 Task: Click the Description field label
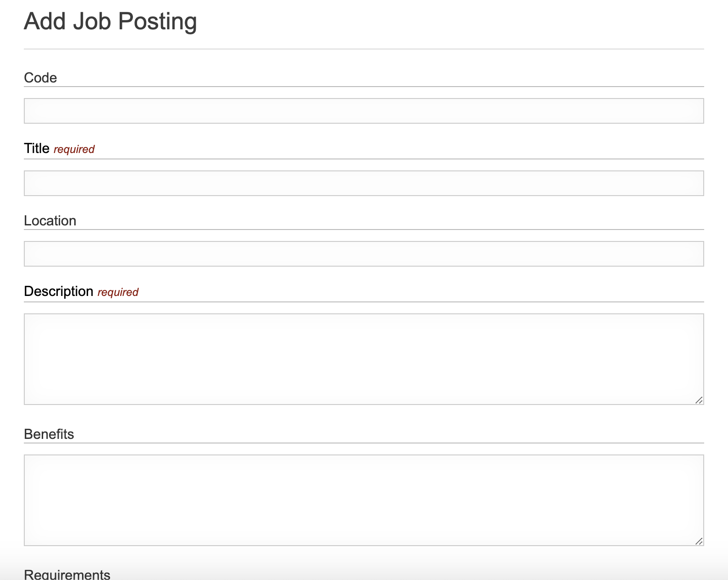[x=59, y=291]
